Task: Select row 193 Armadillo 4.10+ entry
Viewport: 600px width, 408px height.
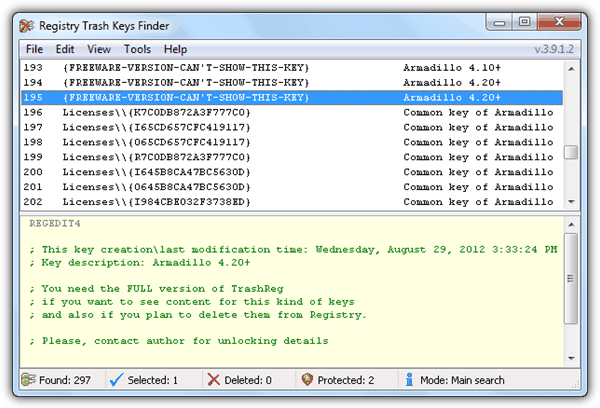Action: pyautogui.click(x=290, y=67)
